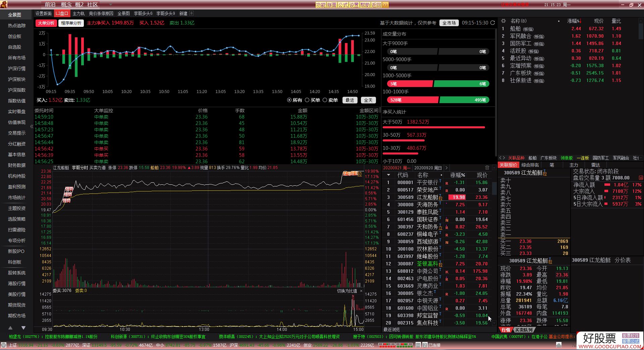The width and height of the screenshot is (644, 350).
Task: Click the code navigation arrows beside 关联品种
Action: tap(502, 158)
